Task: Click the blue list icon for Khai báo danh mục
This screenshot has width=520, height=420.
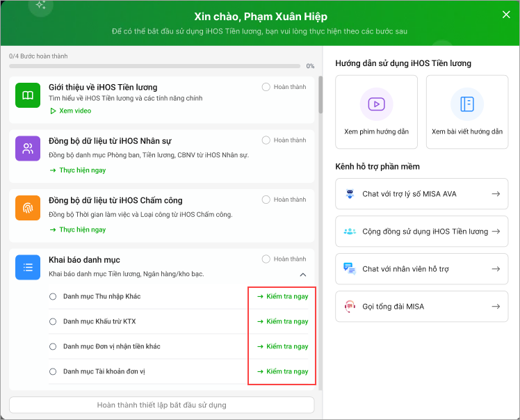Action: (28, 268)
